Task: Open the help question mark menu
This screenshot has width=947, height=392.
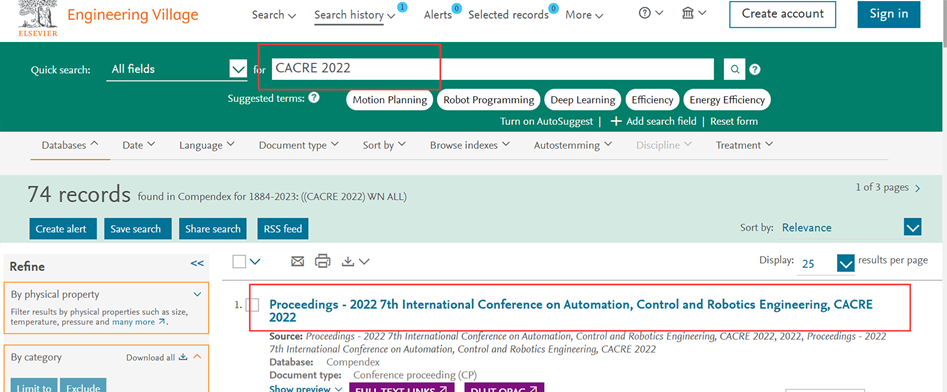Action: (x=651, y=13)
